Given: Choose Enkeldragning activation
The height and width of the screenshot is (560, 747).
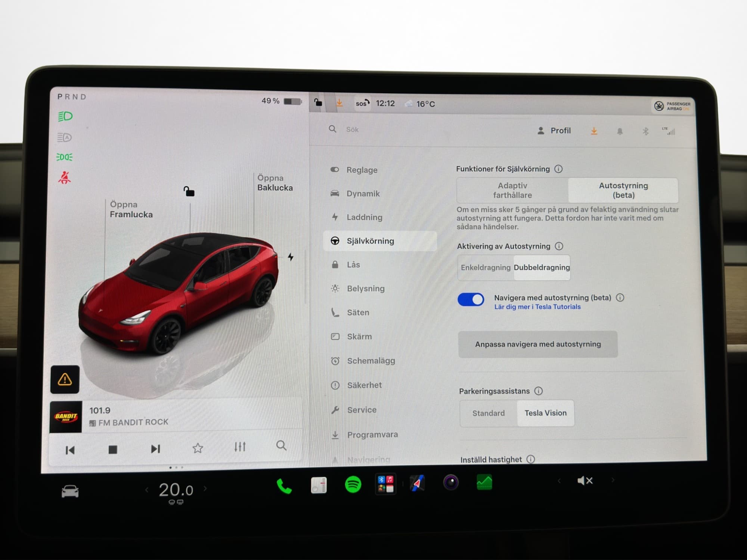Looking at the screenshot, I should [x=486, y=267].
